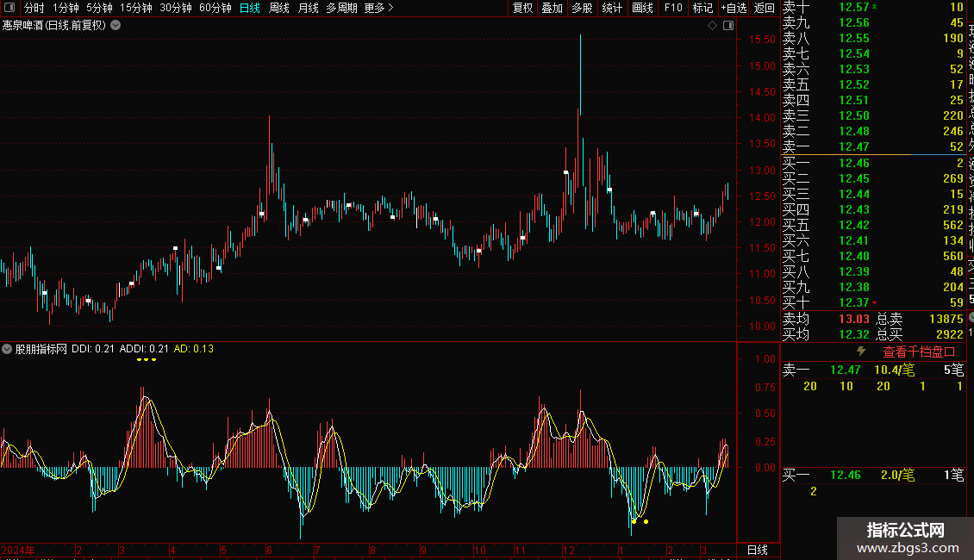Select the 15分钟 period tab

click(136, 8)
